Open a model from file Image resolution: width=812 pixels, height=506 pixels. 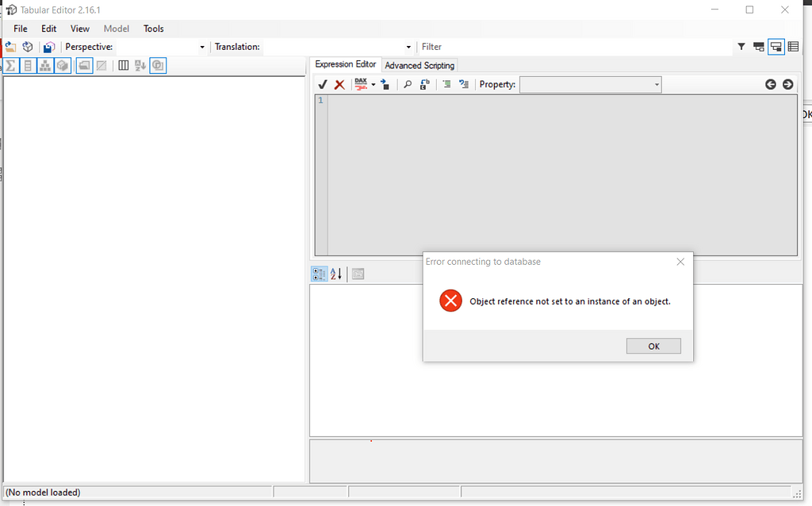[10, 47]
